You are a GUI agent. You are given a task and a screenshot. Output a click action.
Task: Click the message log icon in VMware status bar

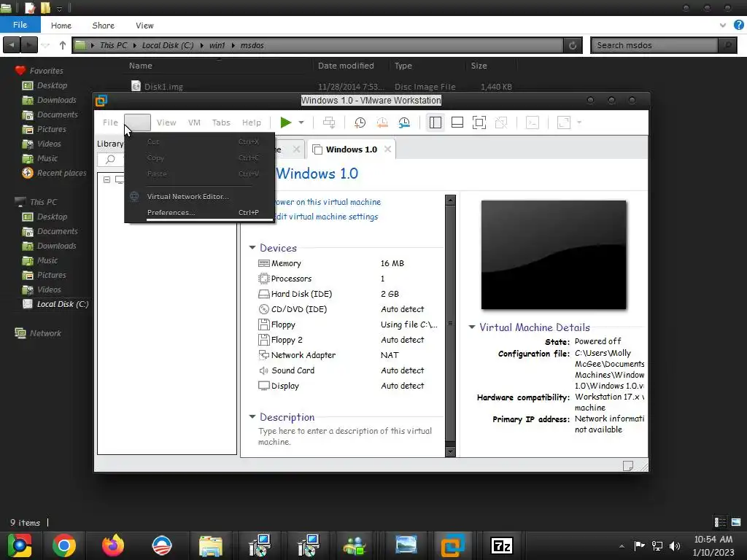point(628,466)
